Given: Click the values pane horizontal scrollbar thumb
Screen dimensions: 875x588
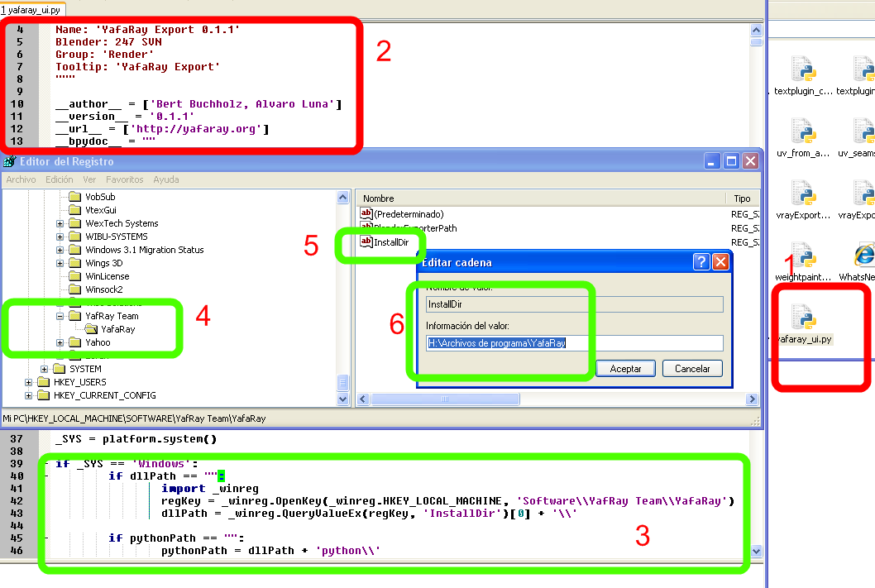Looking at the screenshot, I should [x=445, y=399].
